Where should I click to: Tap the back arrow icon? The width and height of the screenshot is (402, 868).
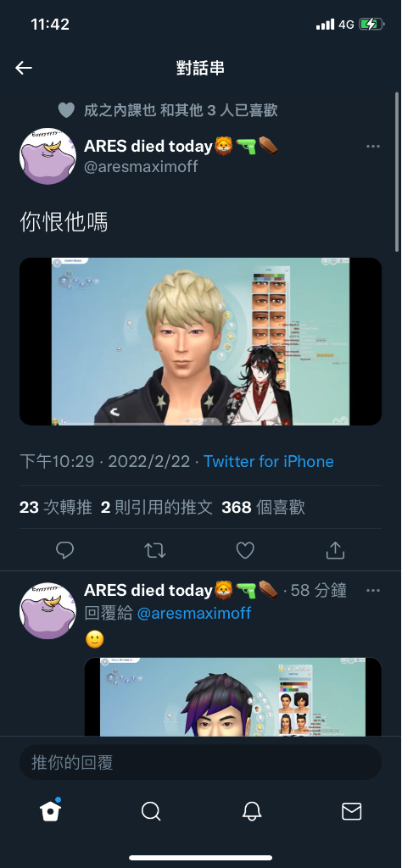point(24,68)
